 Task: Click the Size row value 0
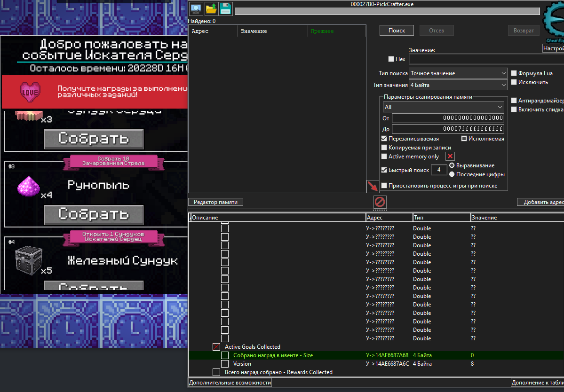point(472,355)
